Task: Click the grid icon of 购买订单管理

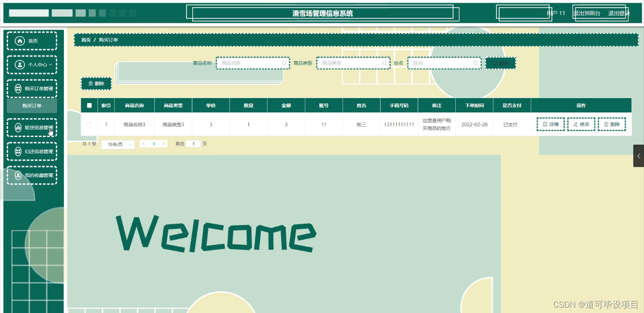Action: (18, 88)
